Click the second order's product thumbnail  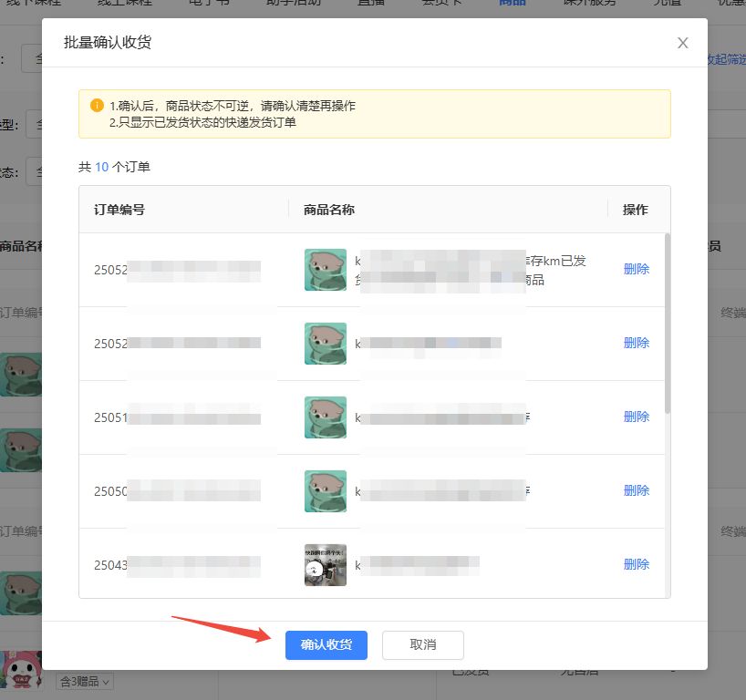point(325,344)
